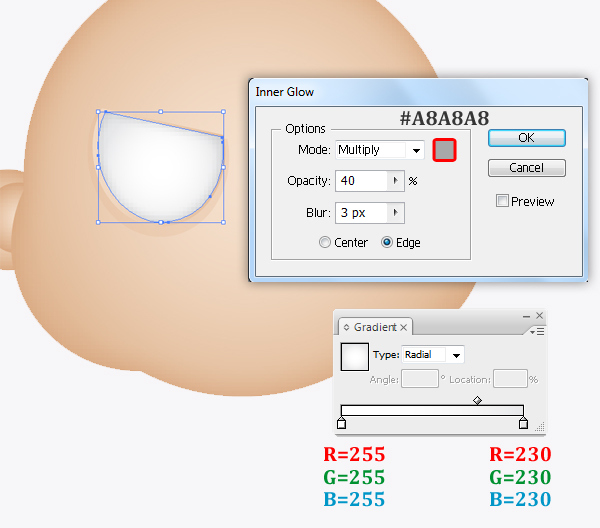Cycle Gradient panel view with tab arrows
Image resolution: width=600 pixels, height=528 pixels.
pos(346,328)
